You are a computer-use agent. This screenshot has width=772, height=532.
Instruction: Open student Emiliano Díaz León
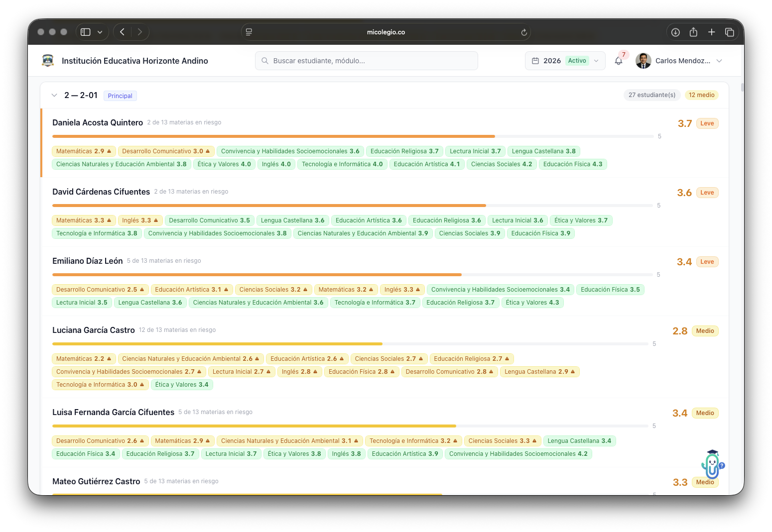(88, 261)
